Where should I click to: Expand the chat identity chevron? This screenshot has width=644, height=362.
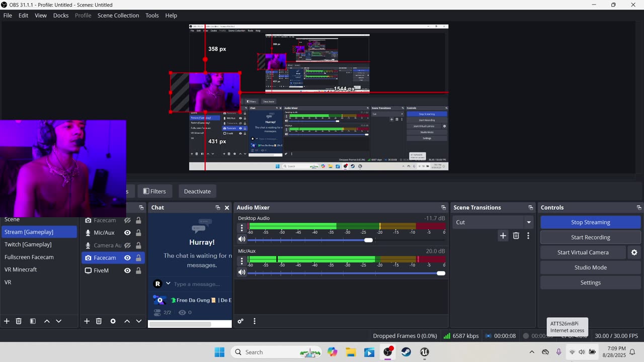(168, 284)
